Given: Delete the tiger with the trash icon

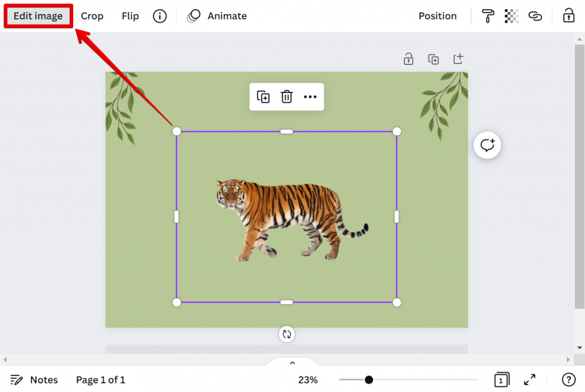Looking at the screenshot, I should 286,96.
